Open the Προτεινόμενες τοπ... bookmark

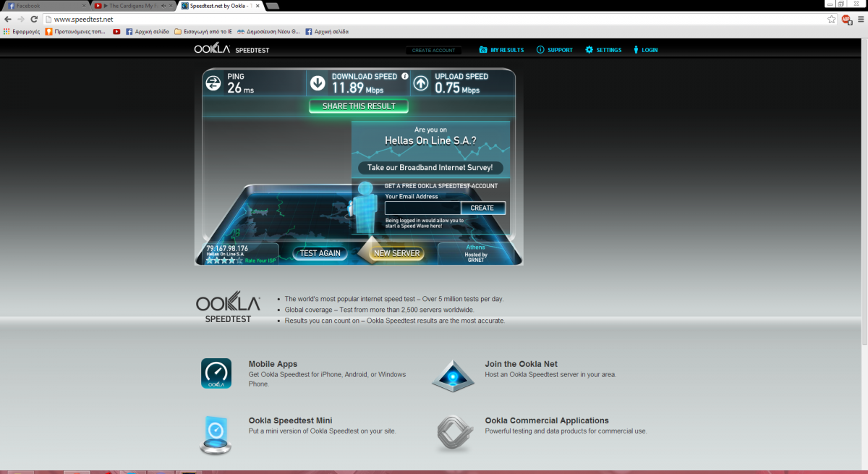(x=76, y=31)
